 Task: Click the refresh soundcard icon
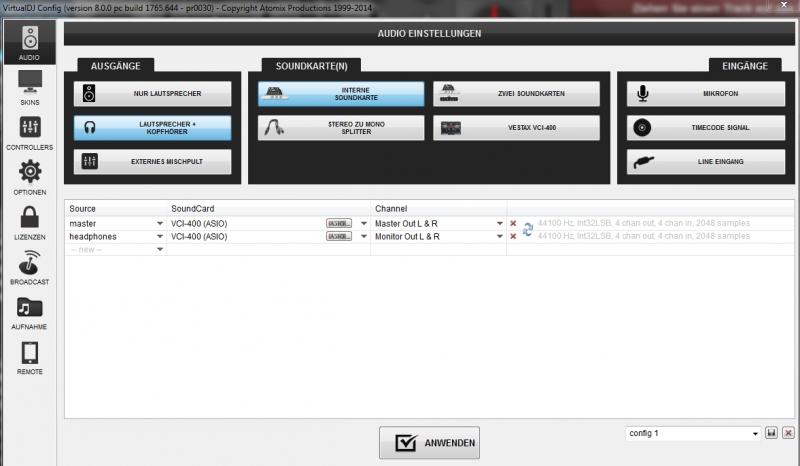click(528, 230)
